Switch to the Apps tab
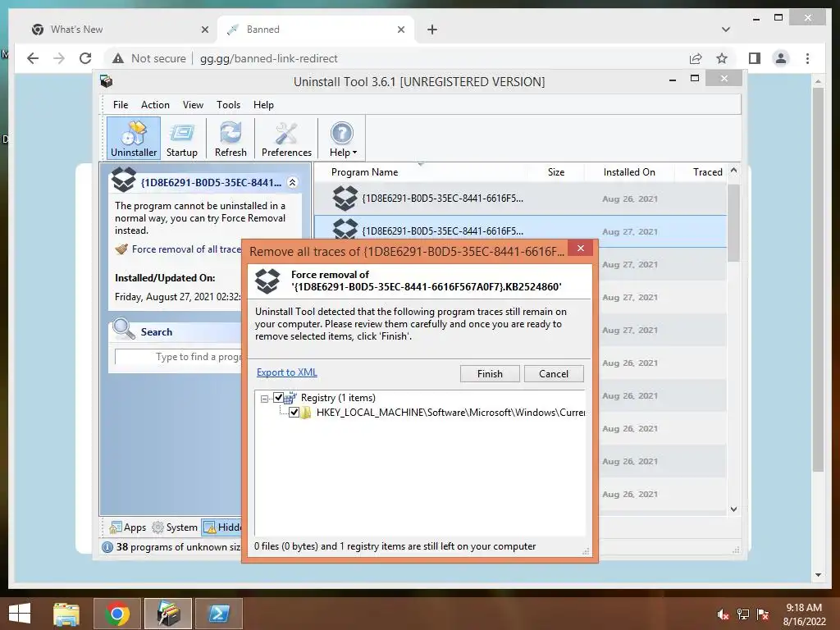 (x=127, y=527)
